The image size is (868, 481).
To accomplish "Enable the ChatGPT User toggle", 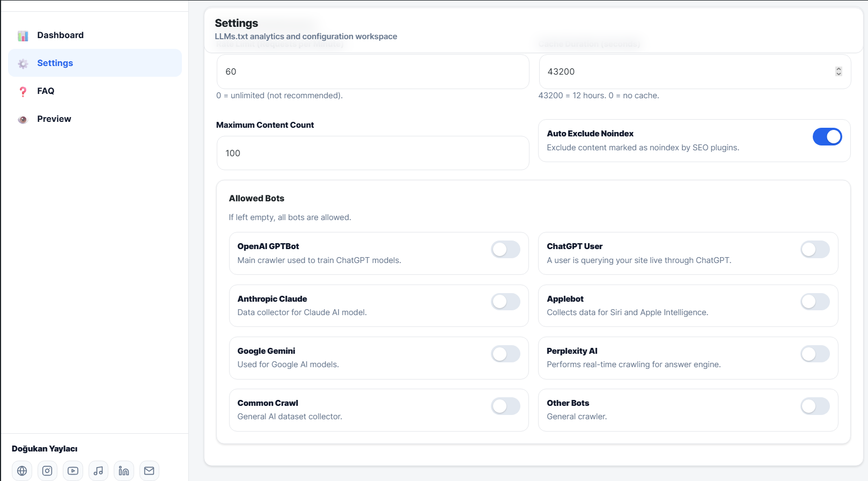I will (815, 249).
